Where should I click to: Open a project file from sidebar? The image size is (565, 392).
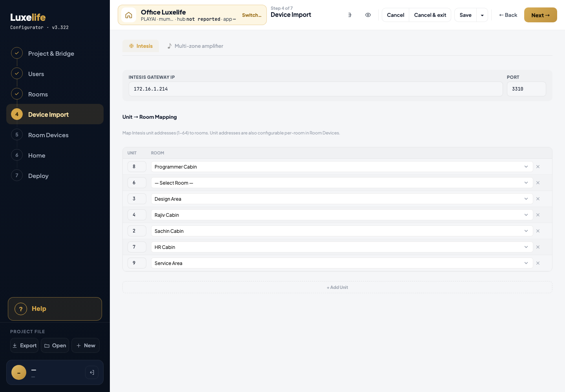point(55,345)
